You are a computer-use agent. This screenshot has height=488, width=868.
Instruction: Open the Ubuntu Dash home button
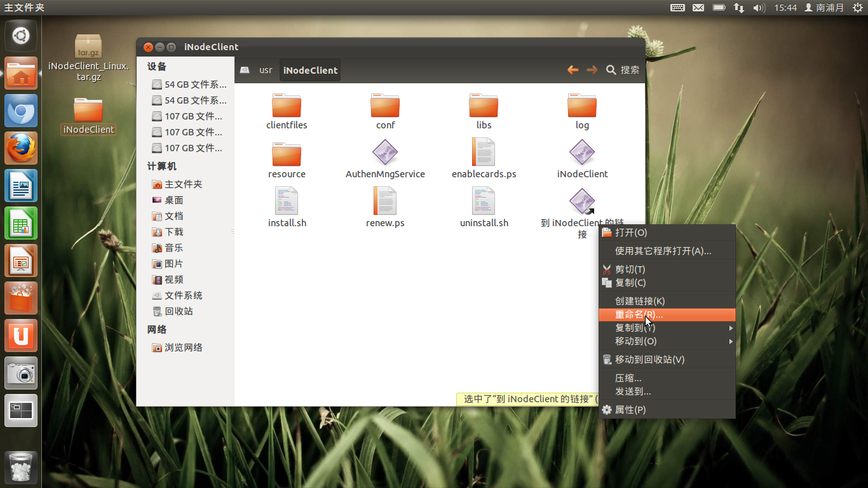coord(21,36)
